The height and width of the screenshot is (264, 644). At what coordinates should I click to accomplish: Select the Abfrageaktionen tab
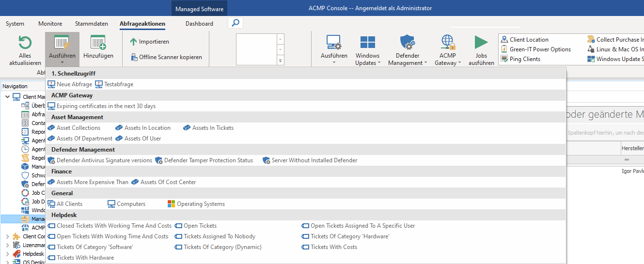click(142, 24)
